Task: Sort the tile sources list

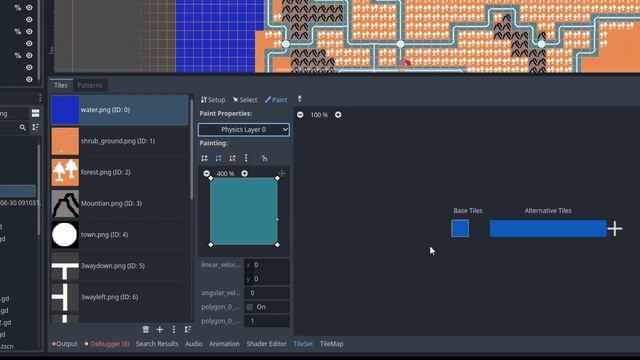Action: click(x=187, y=329)
